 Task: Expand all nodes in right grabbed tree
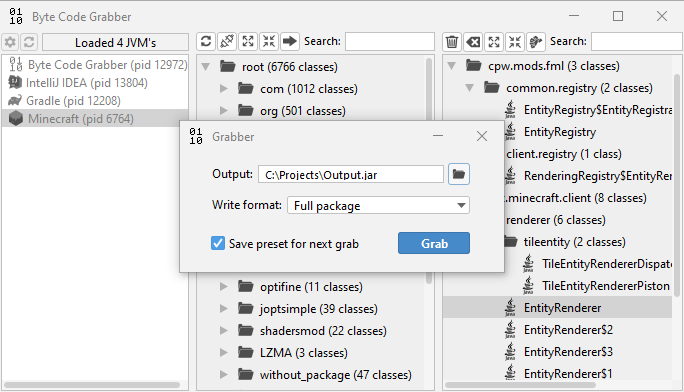coord(494,41)
